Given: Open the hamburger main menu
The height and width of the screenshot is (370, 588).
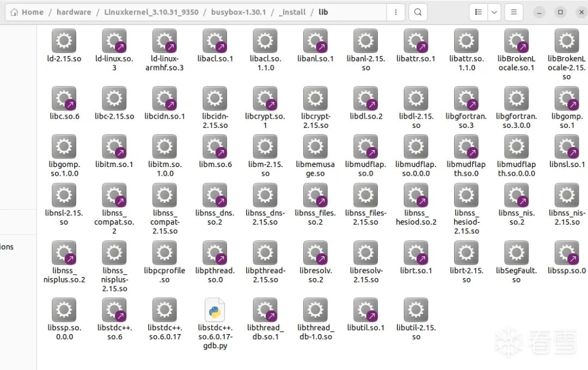Looking at the screenshot, I should pos(514,12).
